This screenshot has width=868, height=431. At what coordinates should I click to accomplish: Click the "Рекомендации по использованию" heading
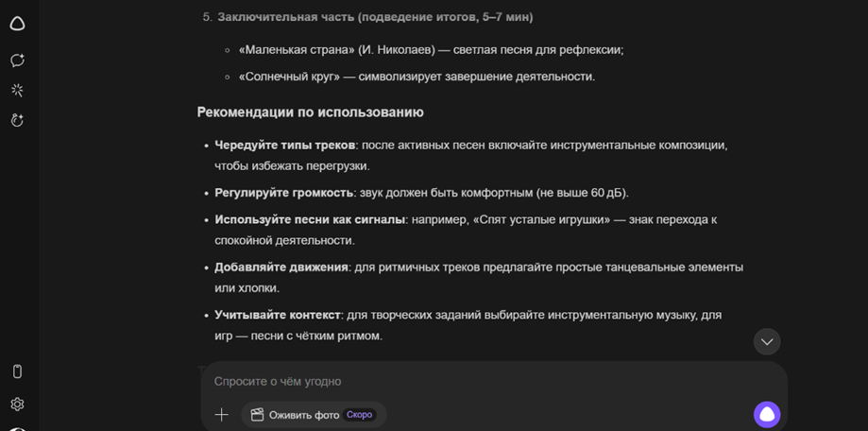pyautogui.click(x=310, y=112)
